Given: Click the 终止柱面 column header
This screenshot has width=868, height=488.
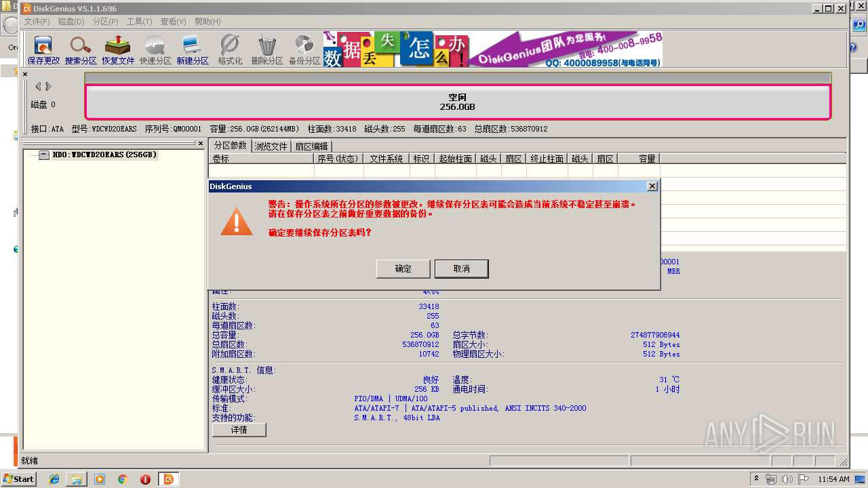Looking at the screenshot, I should coord(547,159).
